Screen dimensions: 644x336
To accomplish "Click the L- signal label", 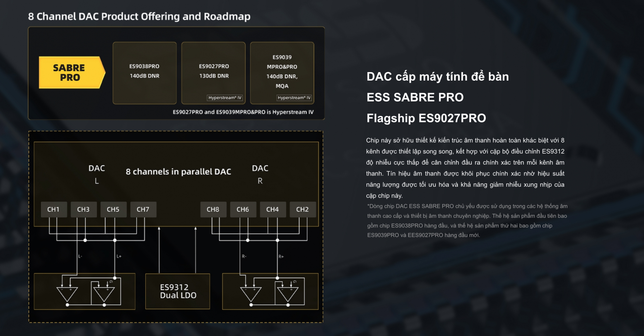I will [x=80, y=256].
